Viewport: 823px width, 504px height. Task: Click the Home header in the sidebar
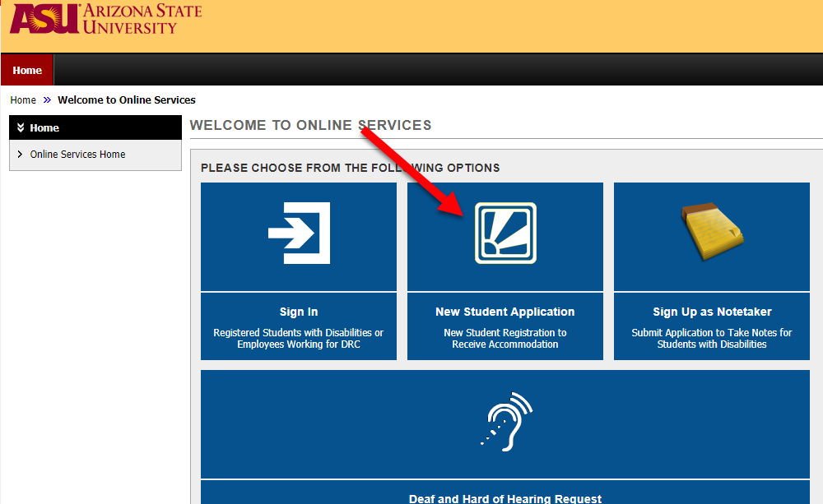tap(44, 128)
